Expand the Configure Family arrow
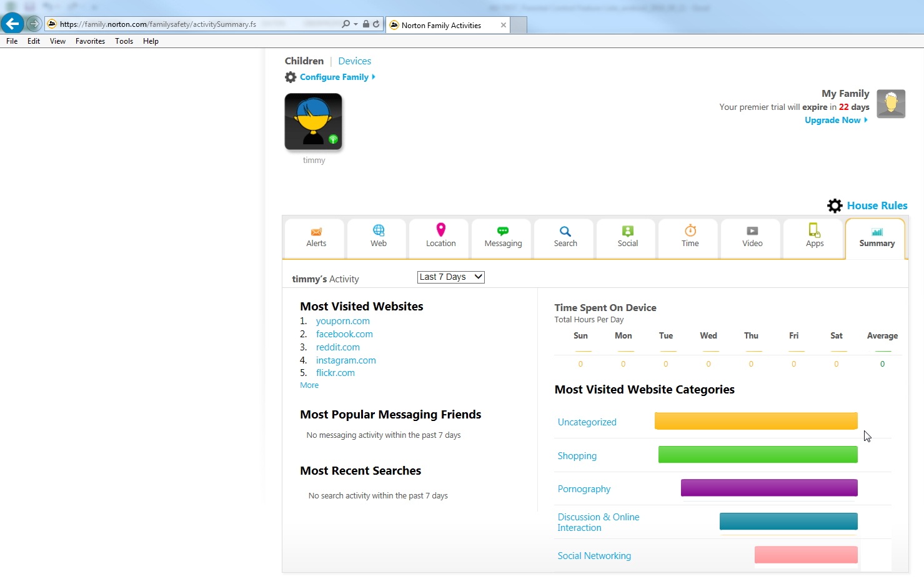Screen dimensions: 924x584 click(x=374, y=77)
